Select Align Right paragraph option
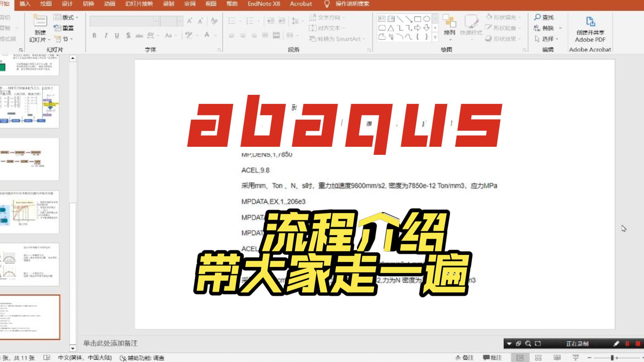This screenshot has width=644, height=362. click(254, 35)
